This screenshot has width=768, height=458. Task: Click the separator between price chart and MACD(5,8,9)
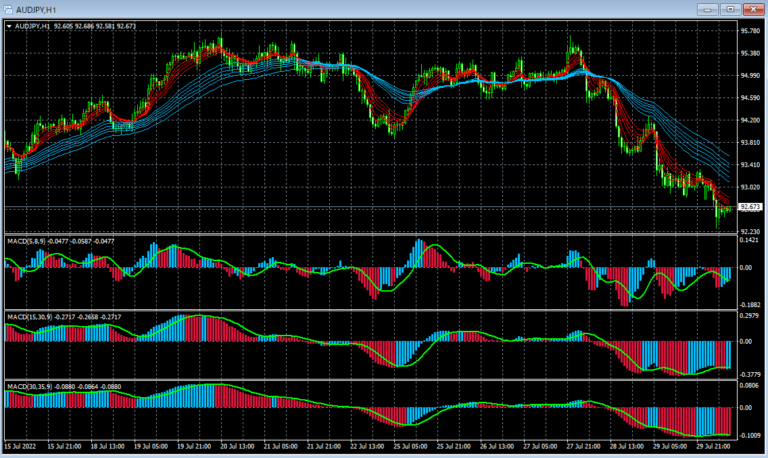tap(368, 234)
